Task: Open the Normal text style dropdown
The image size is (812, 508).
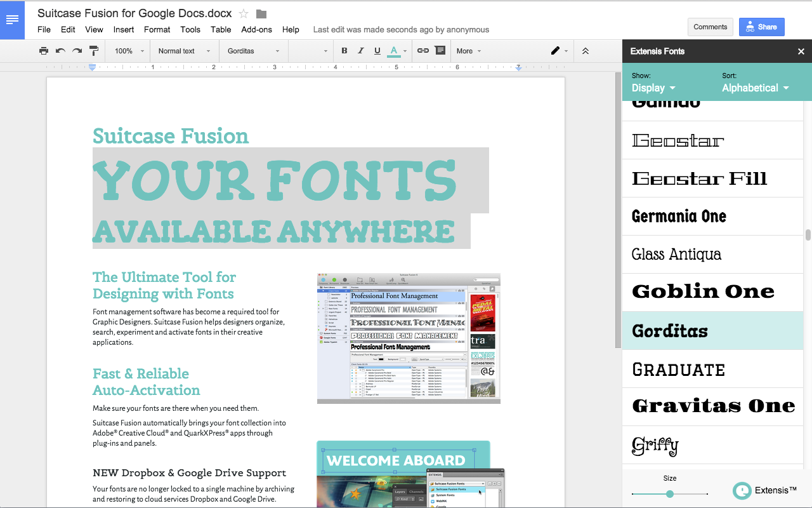Action: point(183,51)
